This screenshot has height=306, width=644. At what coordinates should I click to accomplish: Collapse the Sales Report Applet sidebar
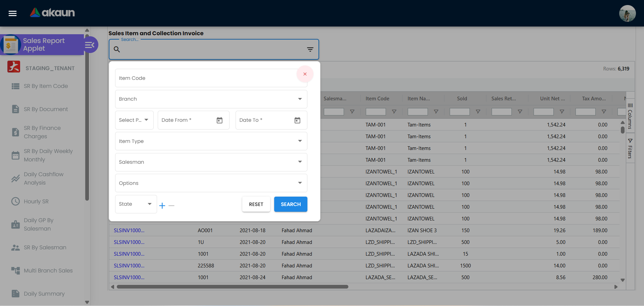point(89,45)
